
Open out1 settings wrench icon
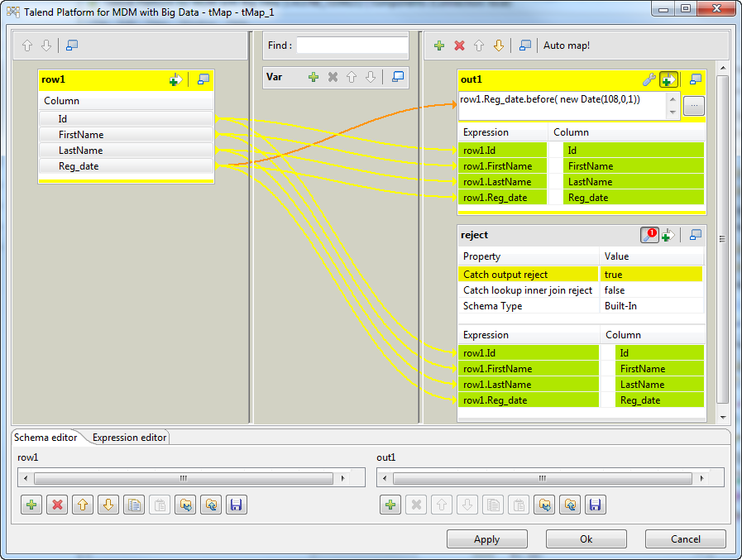pyautogui.click(x=649, y=79)
